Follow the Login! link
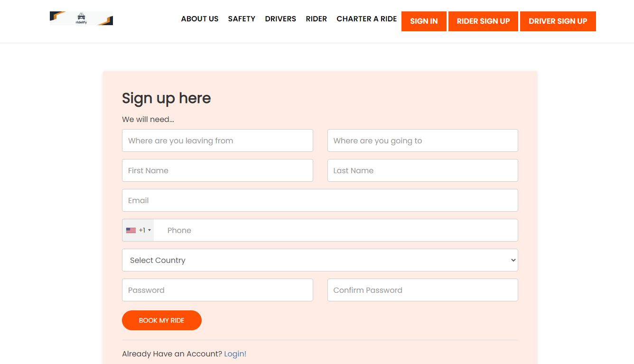 pos(235,354)
